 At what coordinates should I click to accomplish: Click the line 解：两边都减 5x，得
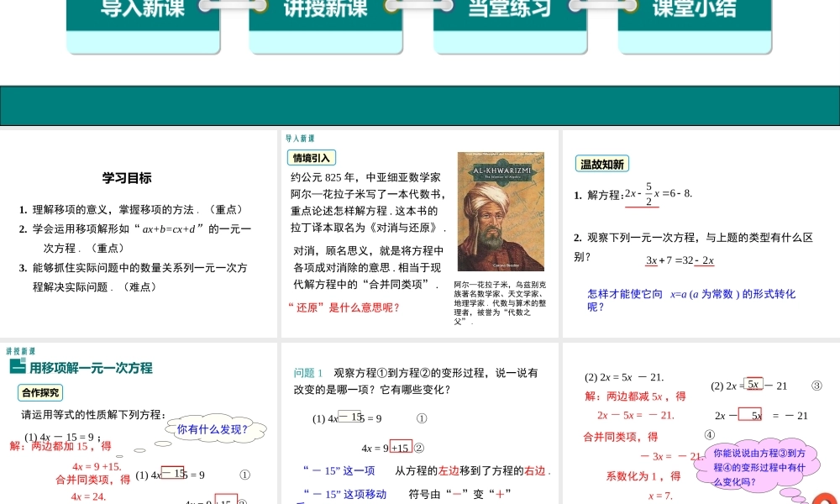coord(635,396)
